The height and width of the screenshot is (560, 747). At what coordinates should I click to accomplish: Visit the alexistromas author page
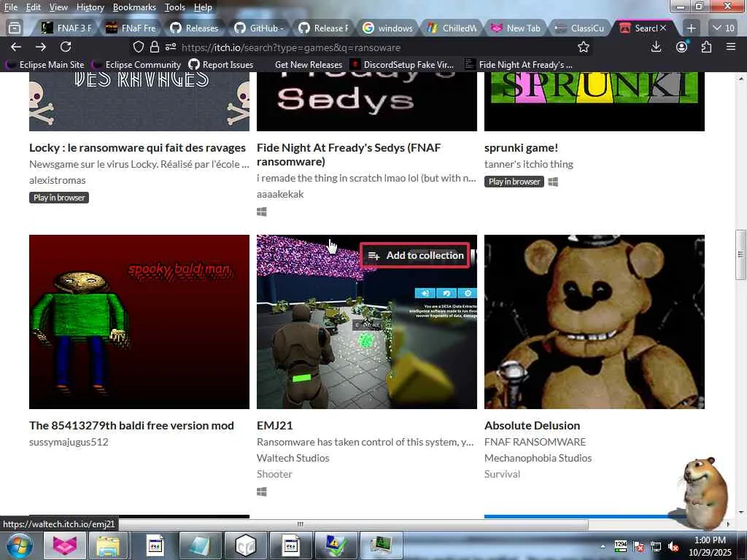click(57, 180)
